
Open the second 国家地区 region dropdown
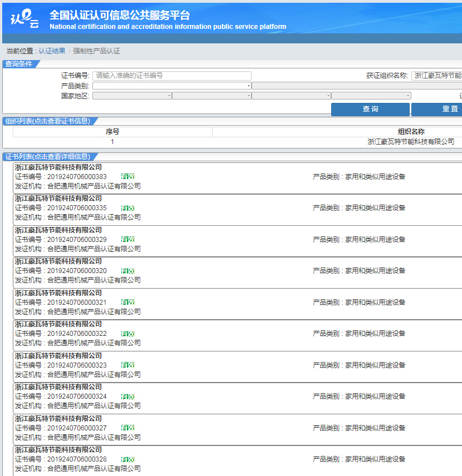coord(212,96)
